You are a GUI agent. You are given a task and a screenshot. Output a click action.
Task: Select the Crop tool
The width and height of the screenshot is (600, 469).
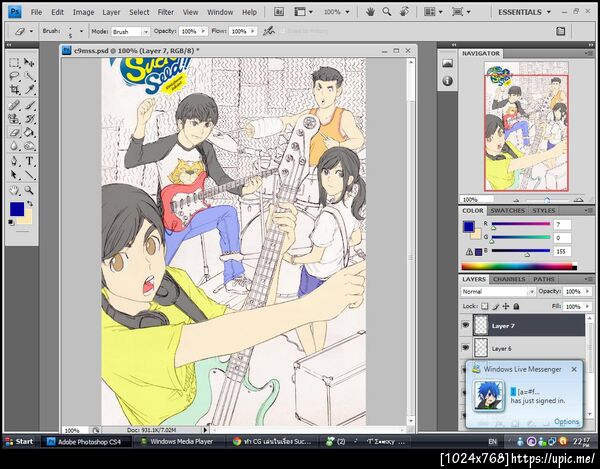pos(14,90)
